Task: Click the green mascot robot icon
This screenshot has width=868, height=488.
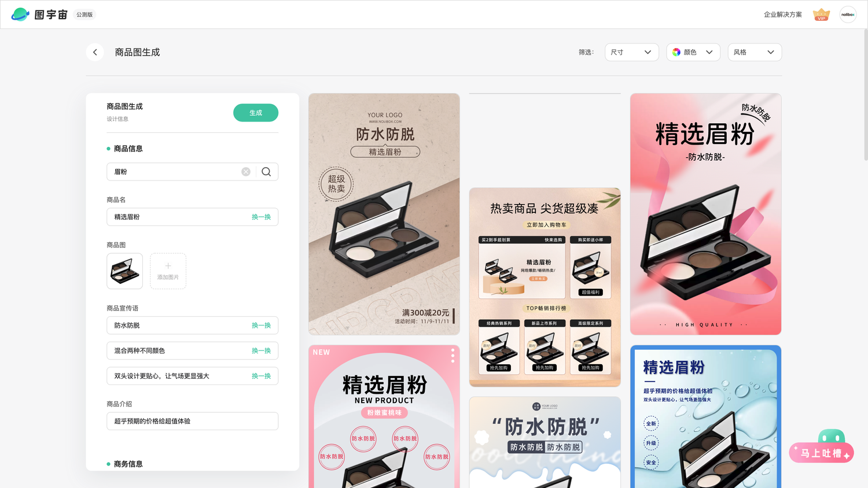Action: pyautogui.click(x=832, y=437)
